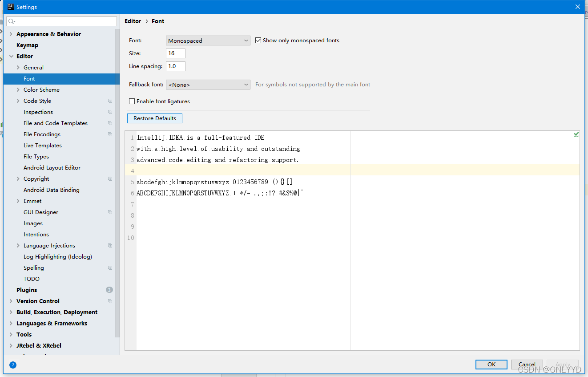Image resolution: width=588 pixels, height=377 pixels.
Task: Click preview line 'advanced code editing and refactoring support.'
Action: tap(218, 160)
